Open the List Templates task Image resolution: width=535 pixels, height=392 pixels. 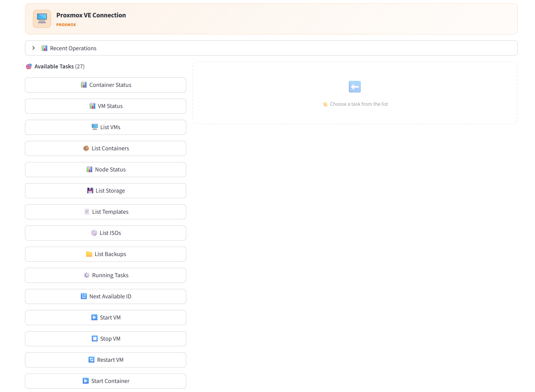coord(105,212)
